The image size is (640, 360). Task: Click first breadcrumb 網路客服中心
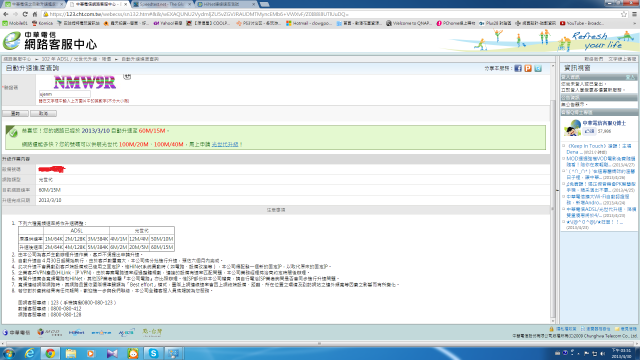coord(17,59)
